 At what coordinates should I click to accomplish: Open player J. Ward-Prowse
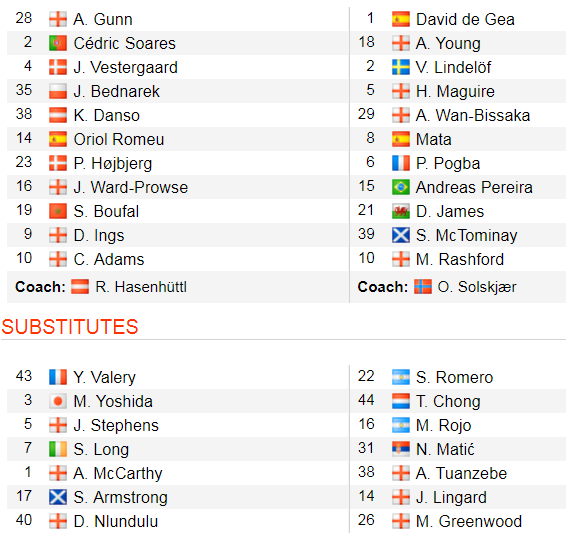pos(131,188)
